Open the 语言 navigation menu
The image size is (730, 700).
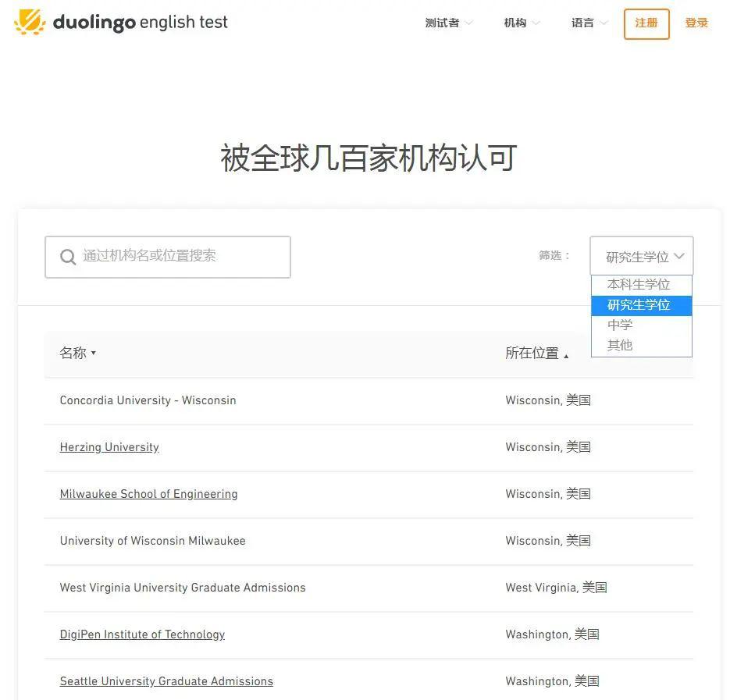(589, 23)
